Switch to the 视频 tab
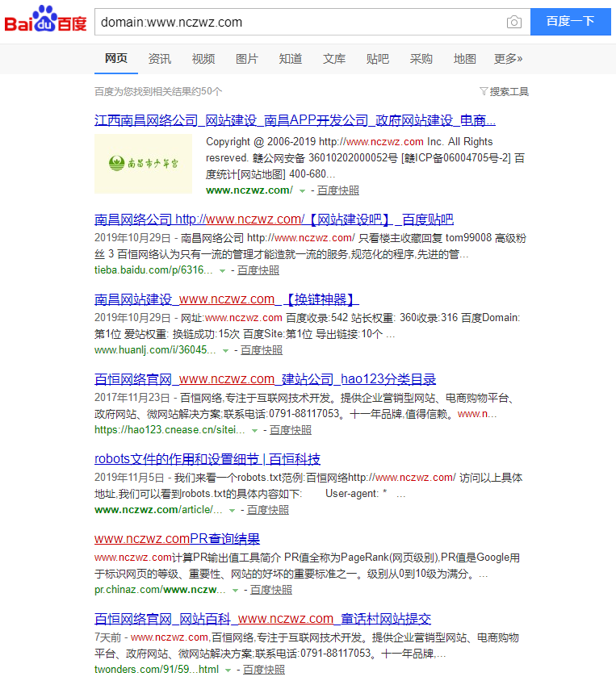The height and width of the screenshot is (681, 616). coord(203,59)
